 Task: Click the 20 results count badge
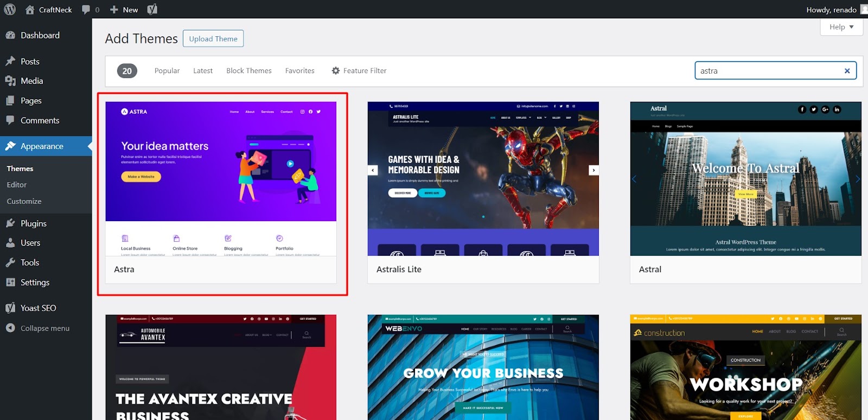click(x=127, y=71)
